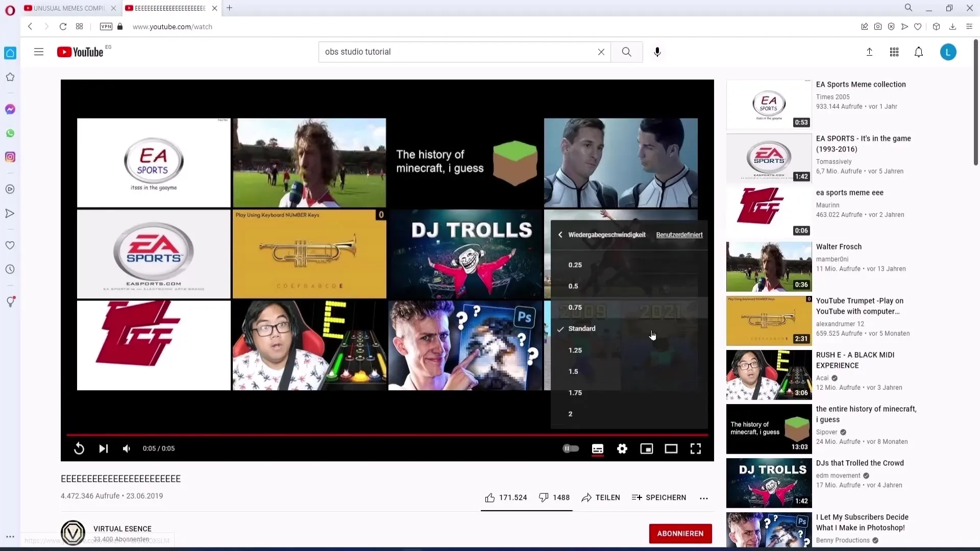
Task: Click the red video progress bar
Action: tap(387, 435)
